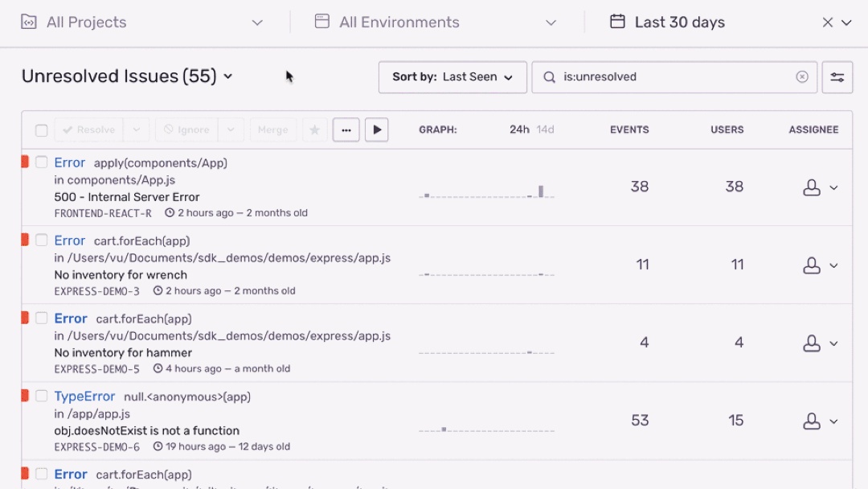The height and width of the screenshot is (489, 868).
Task: Click the real-time play button
Action: click(x=376, y=130)
